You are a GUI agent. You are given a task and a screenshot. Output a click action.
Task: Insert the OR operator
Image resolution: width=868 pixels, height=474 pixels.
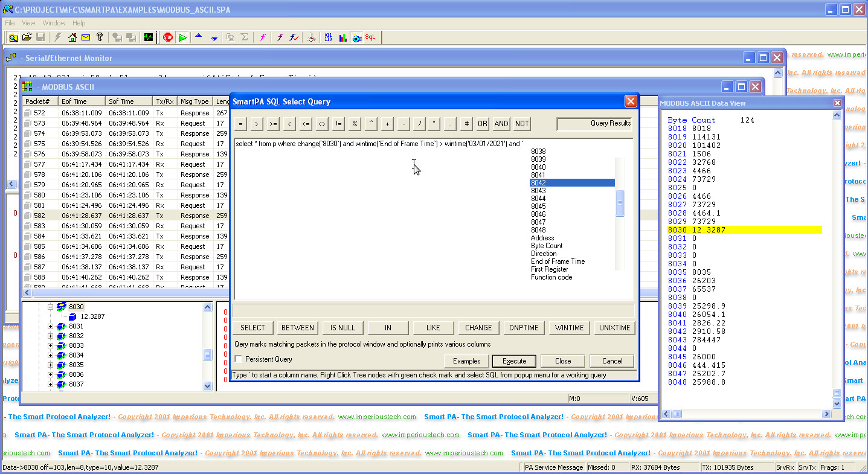point(482,124)
